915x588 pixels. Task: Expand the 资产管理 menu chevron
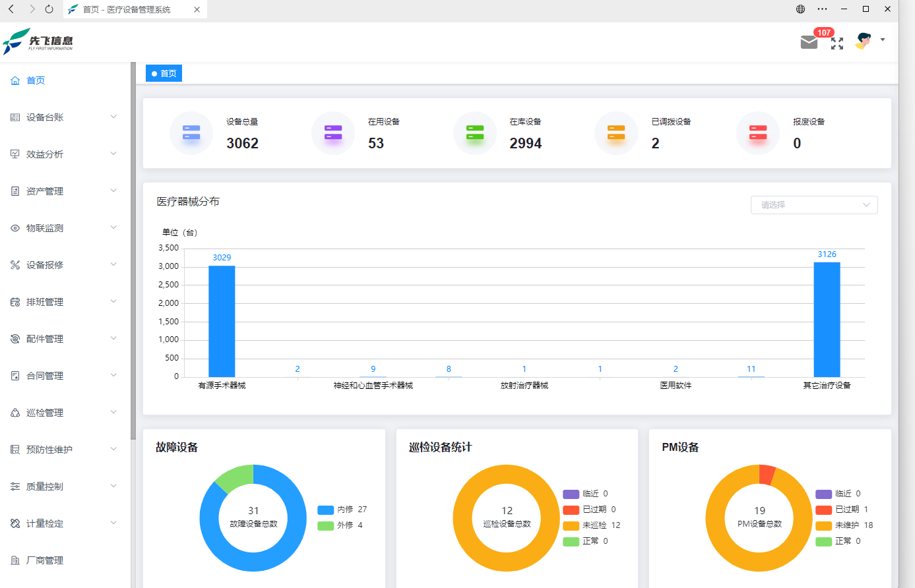(113, 191)
